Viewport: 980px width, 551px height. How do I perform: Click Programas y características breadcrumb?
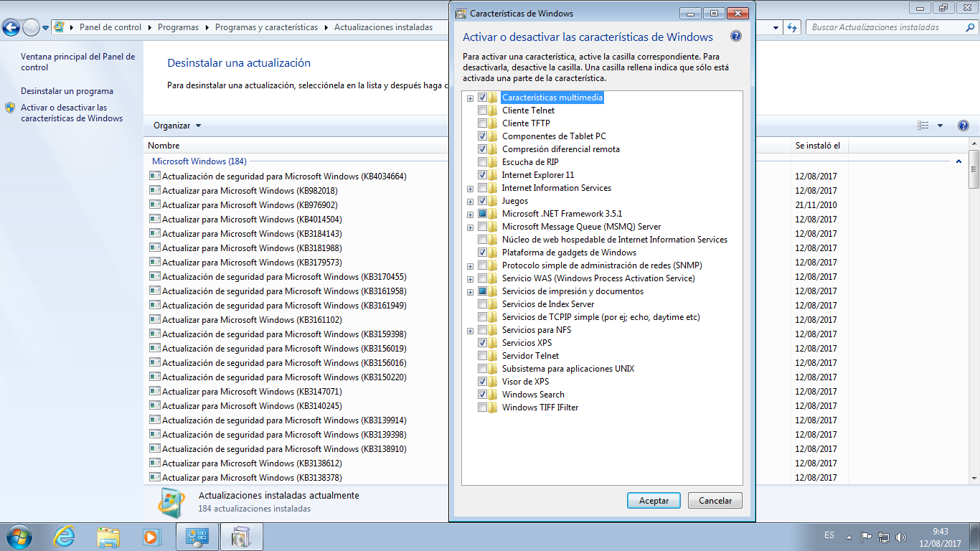point(266,27)
